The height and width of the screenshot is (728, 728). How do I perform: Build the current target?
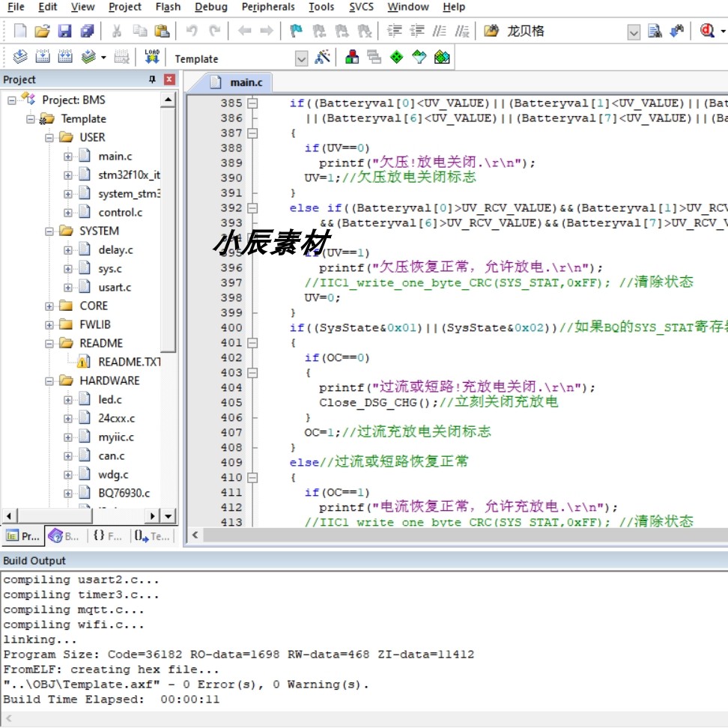coord(43,57)
